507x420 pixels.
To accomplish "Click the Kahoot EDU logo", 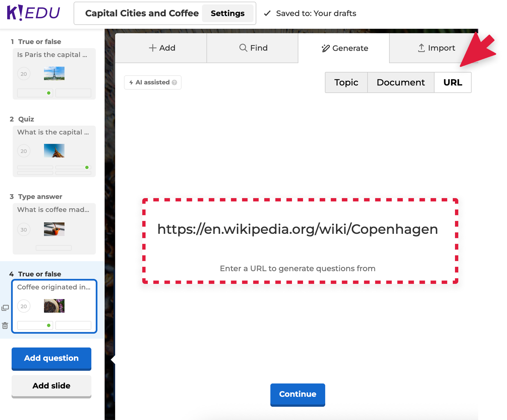I will (x=33, y=13).
